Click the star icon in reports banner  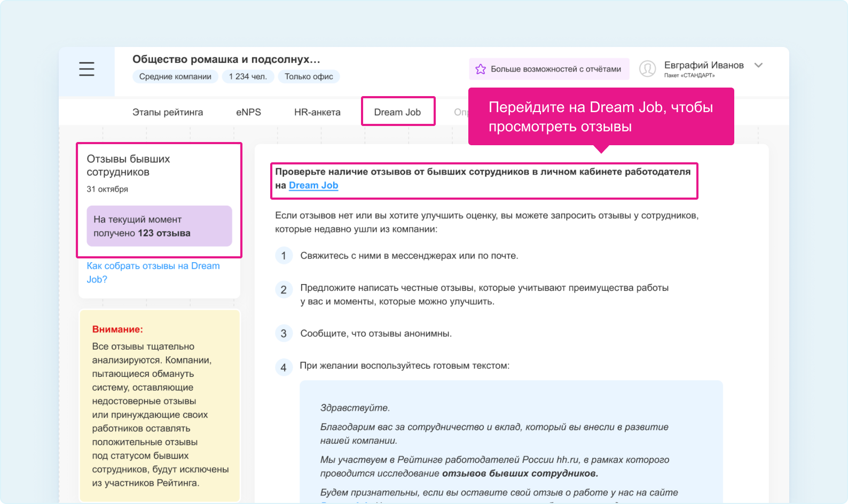tap(481, 69)
